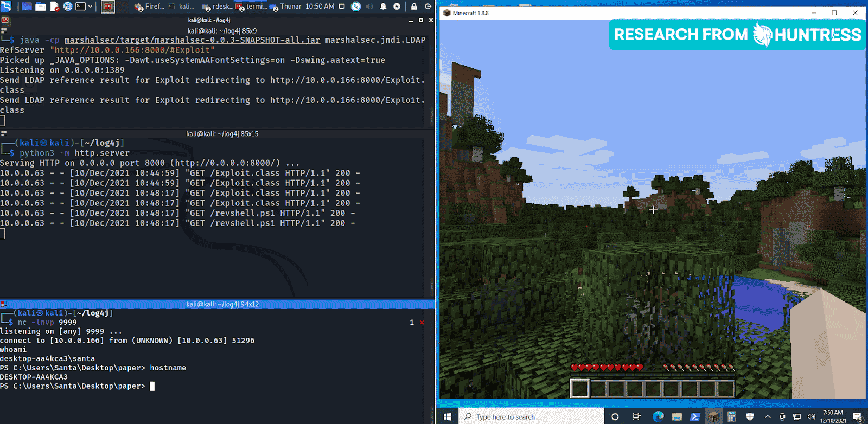
Task: Open the file manager launcher in Kali panel
Action: pyautogui.click(x=41, y=7)
